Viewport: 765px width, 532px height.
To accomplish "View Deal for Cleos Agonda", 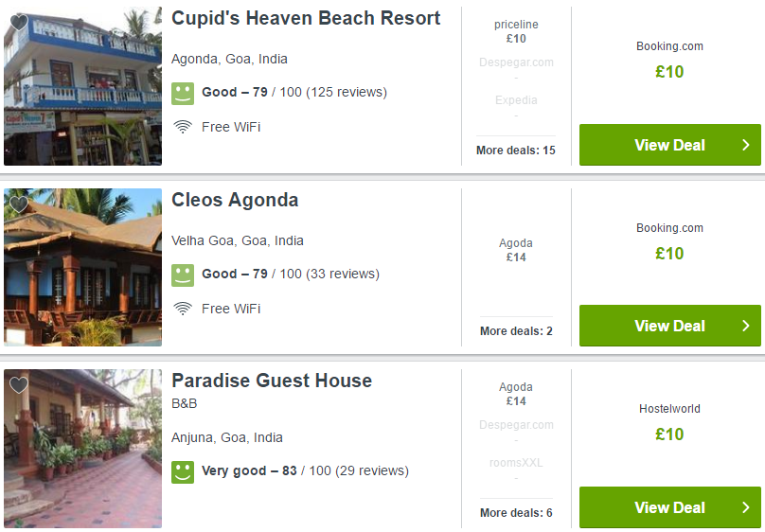I will click(x=670, y=326).
